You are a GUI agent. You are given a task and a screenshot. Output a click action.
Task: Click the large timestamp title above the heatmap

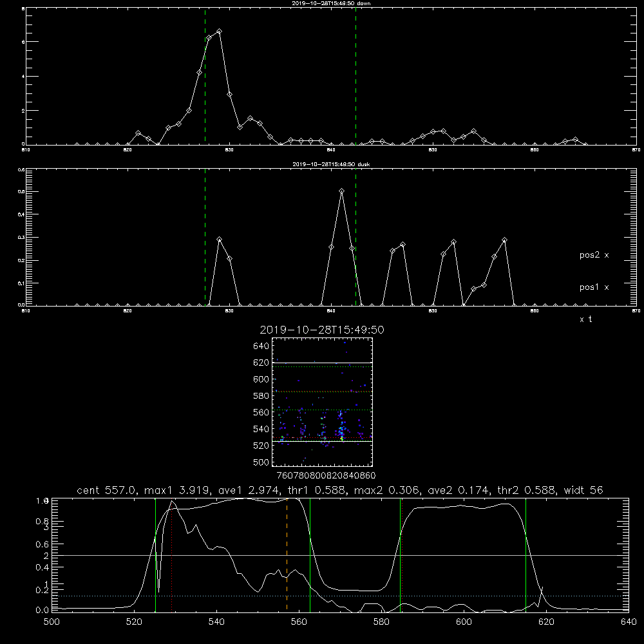point(322,330)
